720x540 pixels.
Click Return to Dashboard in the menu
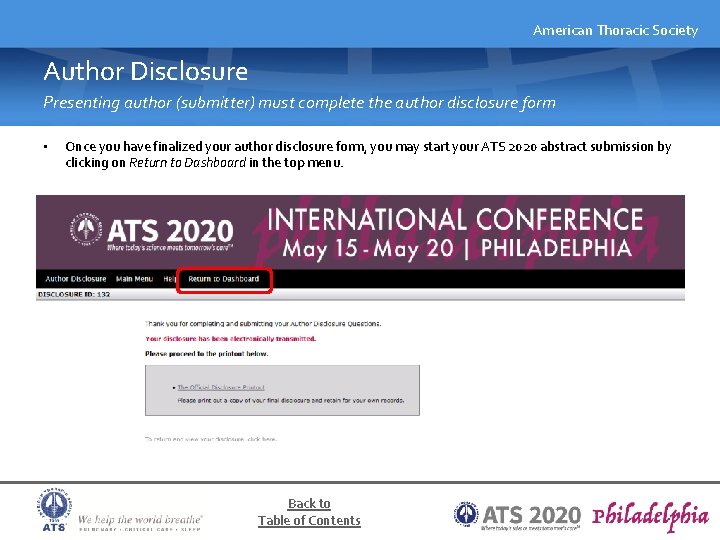point(224,279)
